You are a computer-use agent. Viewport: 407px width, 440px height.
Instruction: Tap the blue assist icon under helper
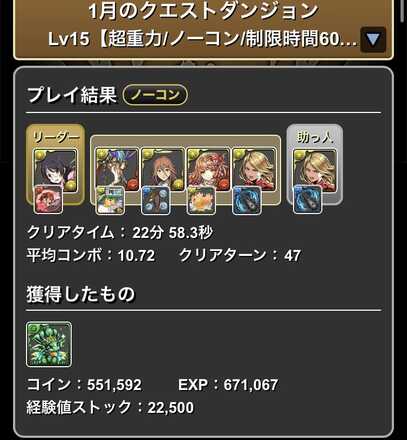(308, 199)
